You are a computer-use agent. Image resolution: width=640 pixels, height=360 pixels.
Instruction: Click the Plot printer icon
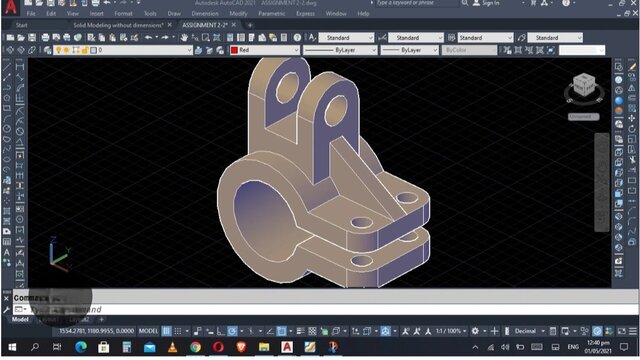[45, 38]
